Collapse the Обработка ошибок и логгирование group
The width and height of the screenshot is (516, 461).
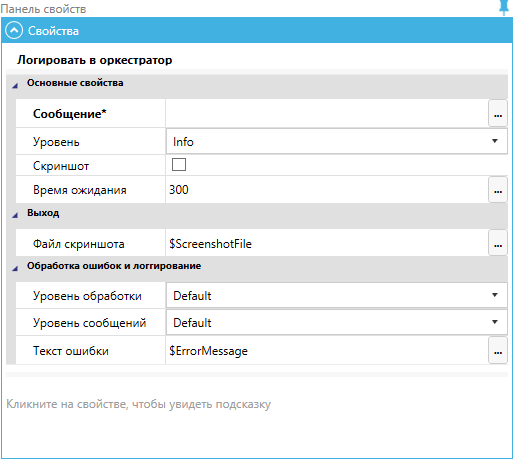(15, 268)
